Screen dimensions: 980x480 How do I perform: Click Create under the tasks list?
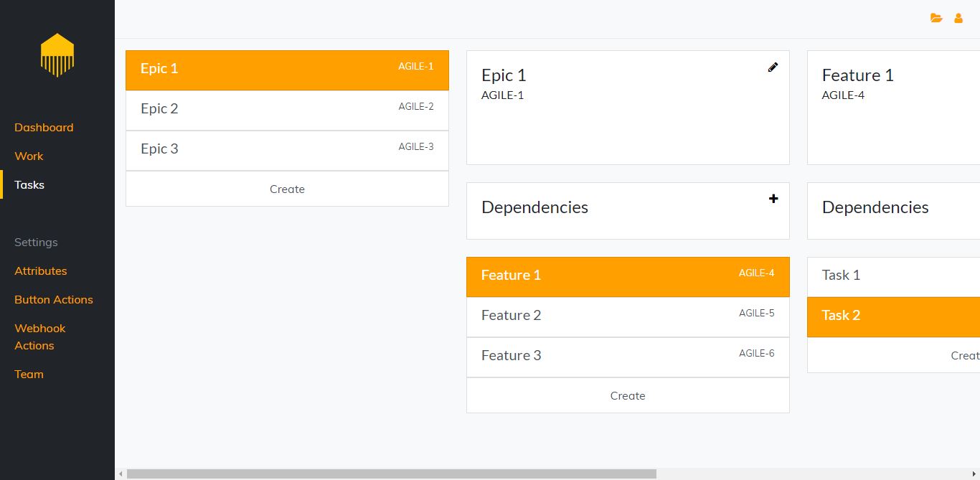pos(893,355)
